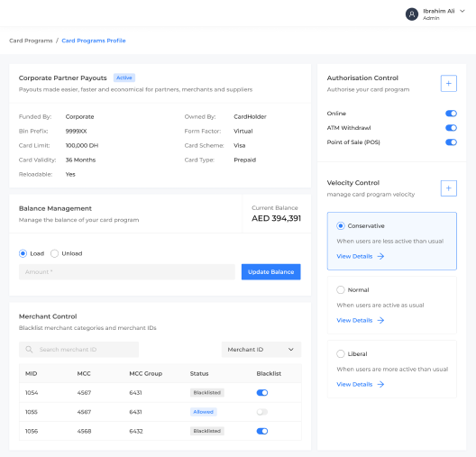Image resolution: width=476 pixels, height=457 pixels.
Task: Click MID cell 1056
Action: 32,431
